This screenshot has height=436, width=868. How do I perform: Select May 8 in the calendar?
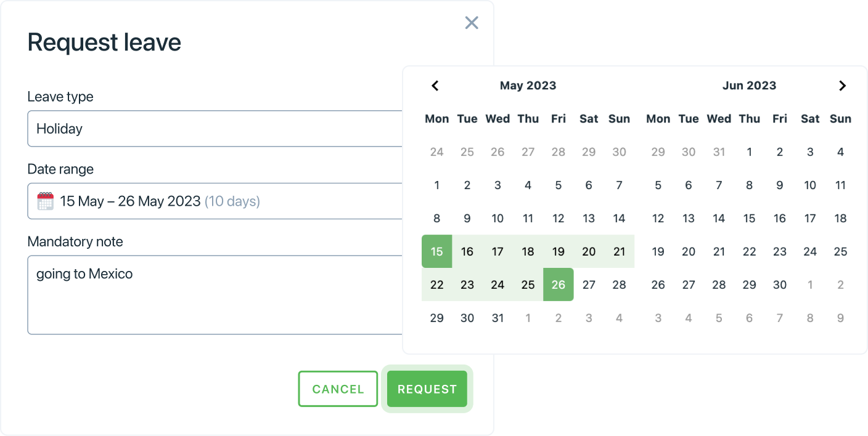[436, 218]
